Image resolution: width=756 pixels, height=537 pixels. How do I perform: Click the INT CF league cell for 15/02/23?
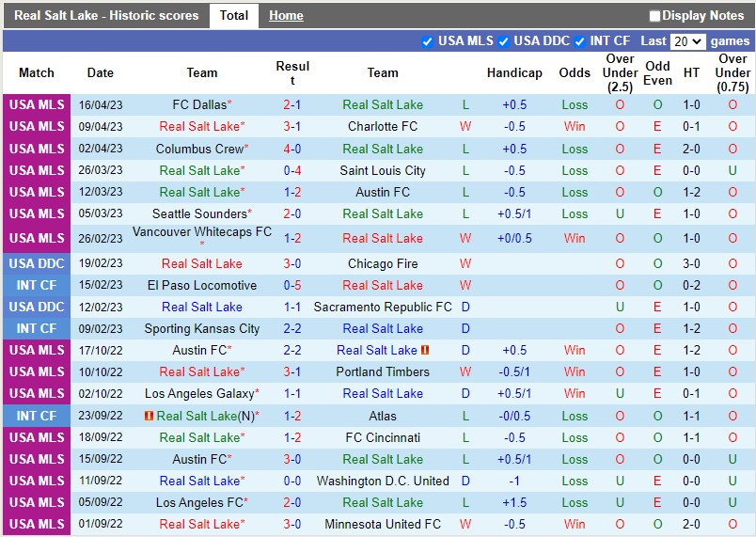coord(37,285)
